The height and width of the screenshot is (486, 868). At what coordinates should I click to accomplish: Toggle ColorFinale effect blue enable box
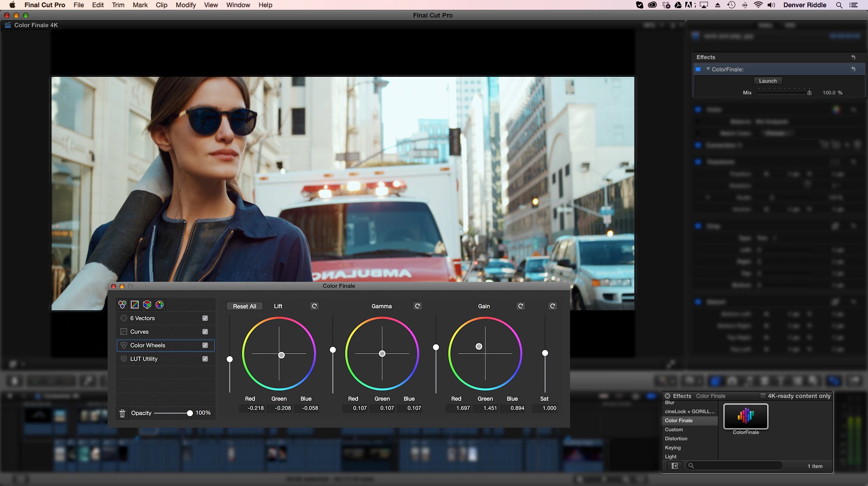pos(698,69)
